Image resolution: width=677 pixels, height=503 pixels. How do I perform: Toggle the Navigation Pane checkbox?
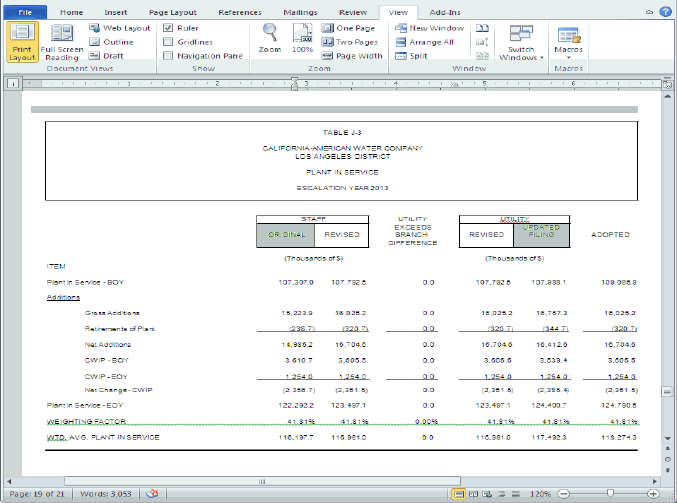168,56
